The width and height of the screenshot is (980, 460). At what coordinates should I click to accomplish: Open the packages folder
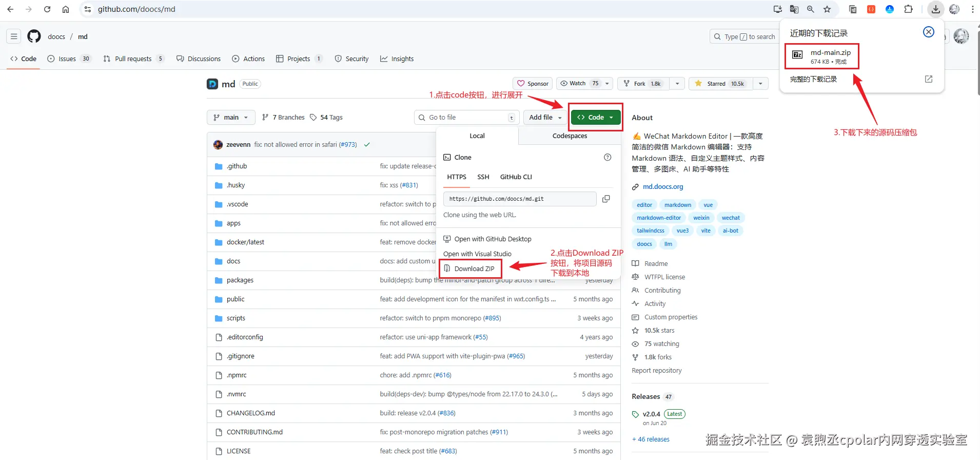coord(240,280)
